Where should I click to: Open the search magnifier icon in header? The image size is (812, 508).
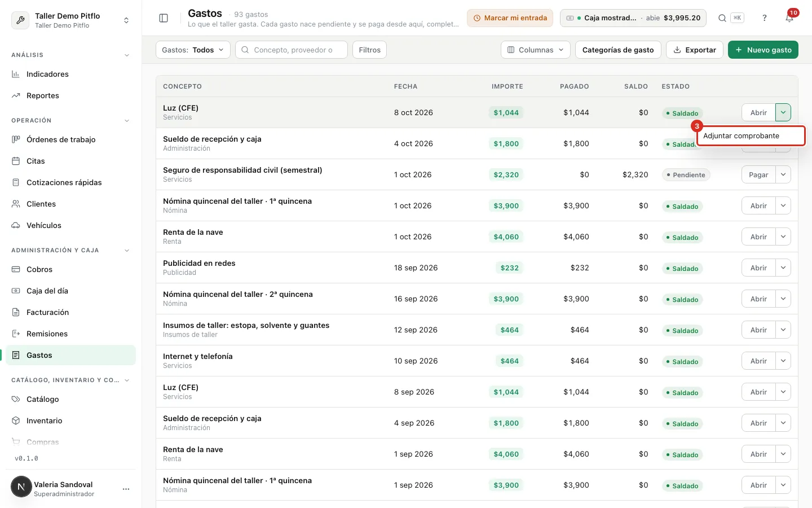[x=722, y=18]
